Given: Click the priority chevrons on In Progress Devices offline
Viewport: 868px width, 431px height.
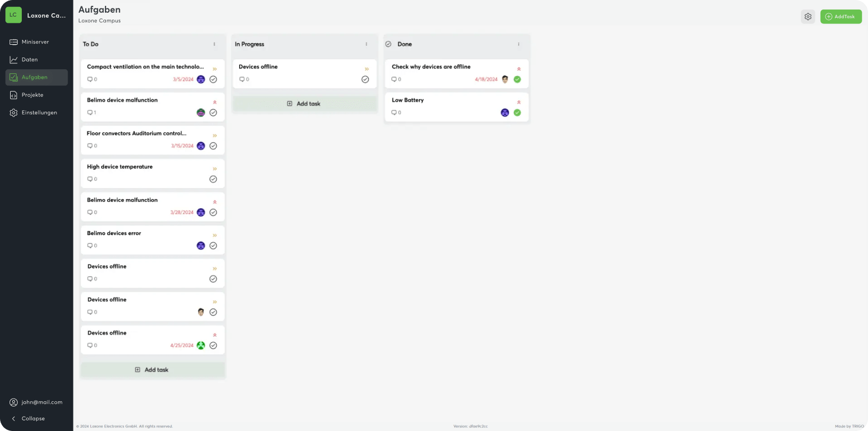Looking at the screenshot, I should [x=366, y=69].
